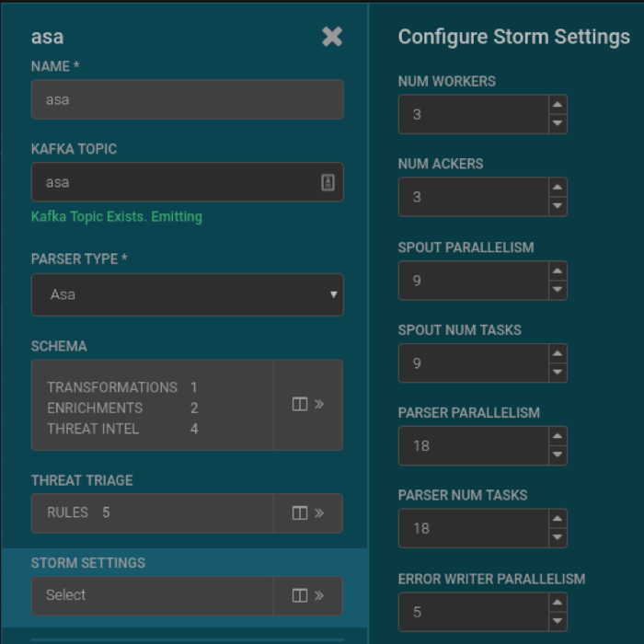Increase Num Ackers value
Image resolution: width=644 pixels, height=644 pixels.
tap(558, 188)
